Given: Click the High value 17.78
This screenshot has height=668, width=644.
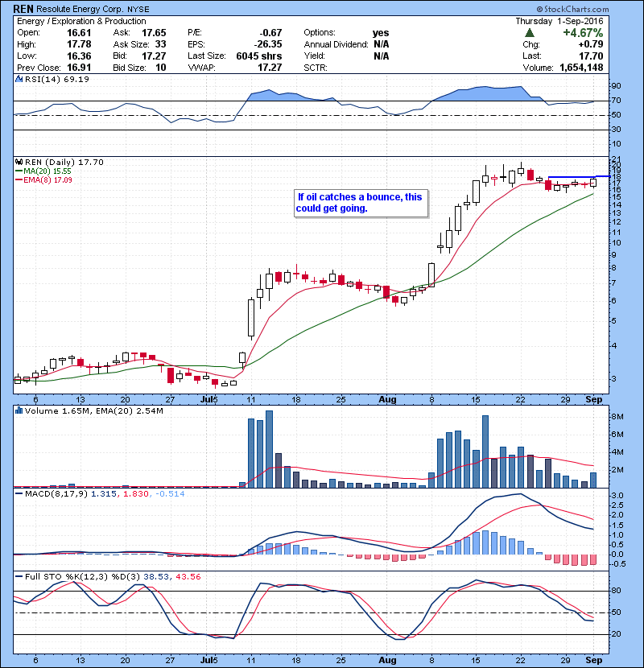Looking at the screenshot, I should (x=79, y=44).
